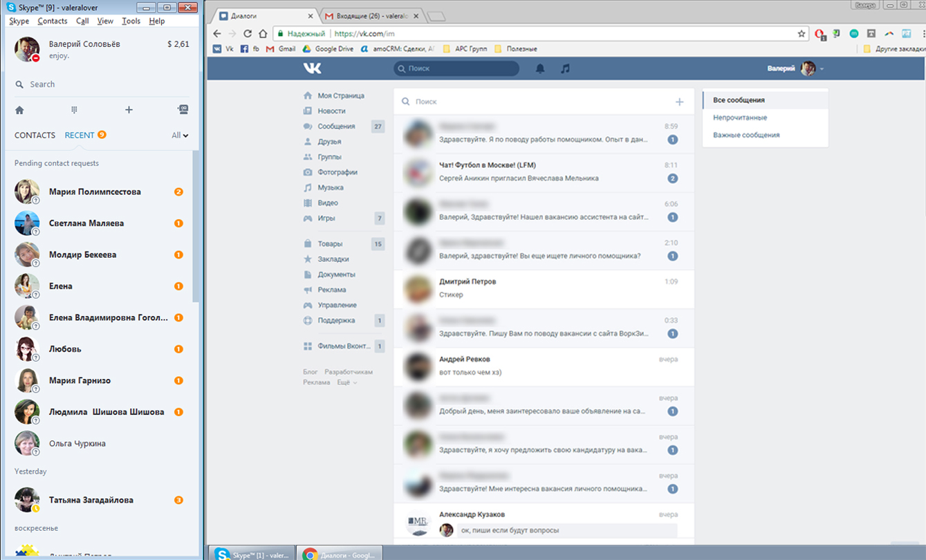Screen dimensions: 926x560
Task: Open VK notifications bell
Action: 540,68
